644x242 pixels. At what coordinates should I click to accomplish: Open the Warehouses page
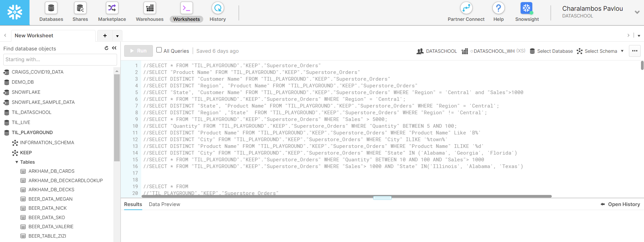point(150,12)
